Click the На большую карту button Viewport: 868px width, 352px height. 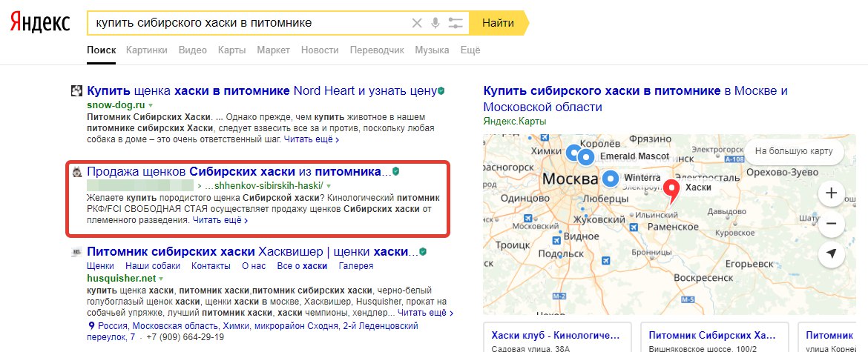794,151
